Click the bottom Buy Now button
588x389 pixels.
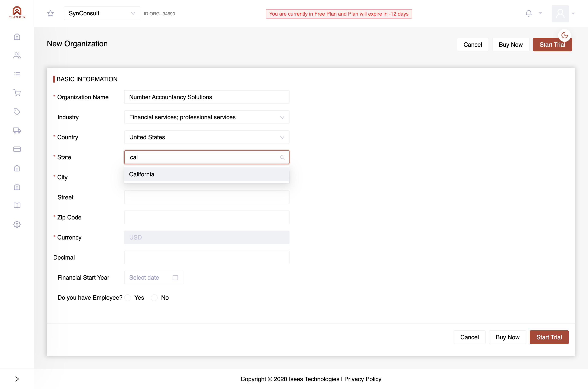coord(507,337)
